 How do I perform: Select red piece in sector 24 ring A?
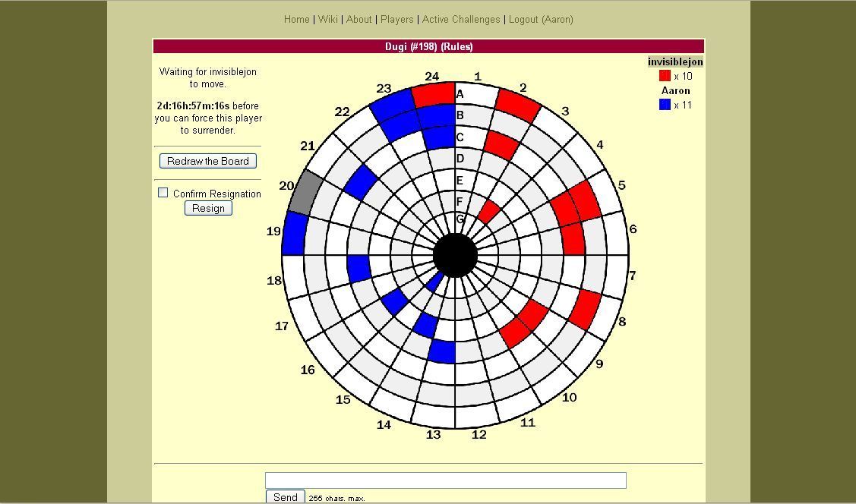434,94
